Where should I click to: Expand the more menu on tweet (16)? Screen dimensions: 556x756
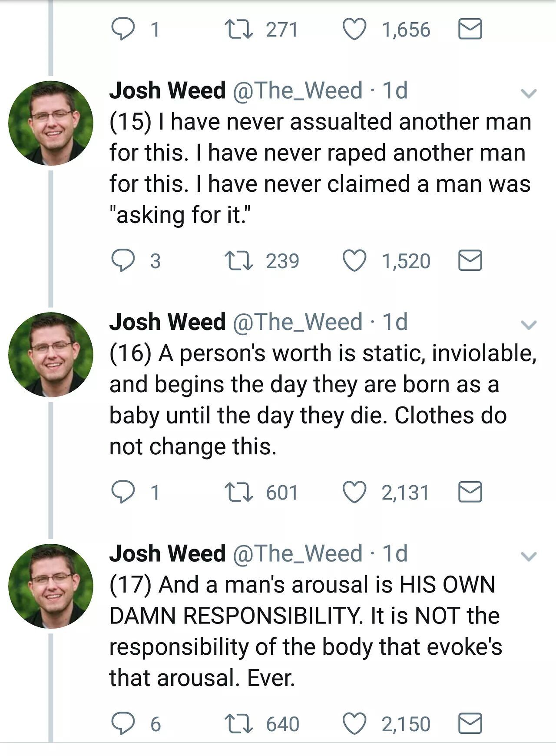coord(529,325)
